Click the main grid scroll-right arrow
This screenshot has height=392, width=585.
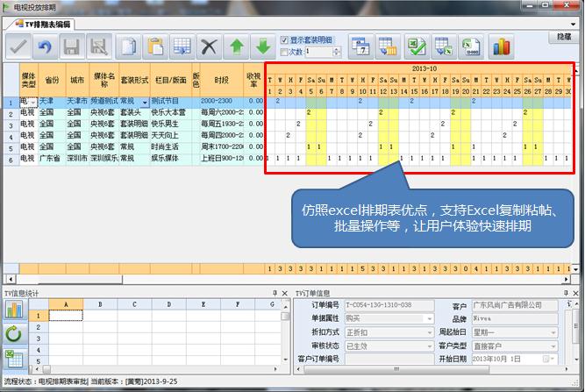(567, 279)
